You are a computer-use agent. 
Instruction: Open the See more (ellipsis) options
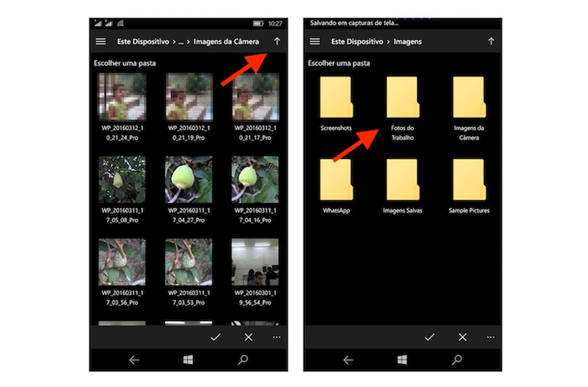pos(276,337)
